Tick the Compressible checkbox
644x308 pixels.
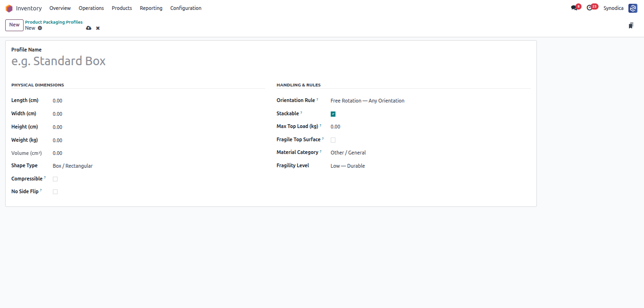point(55,179)
